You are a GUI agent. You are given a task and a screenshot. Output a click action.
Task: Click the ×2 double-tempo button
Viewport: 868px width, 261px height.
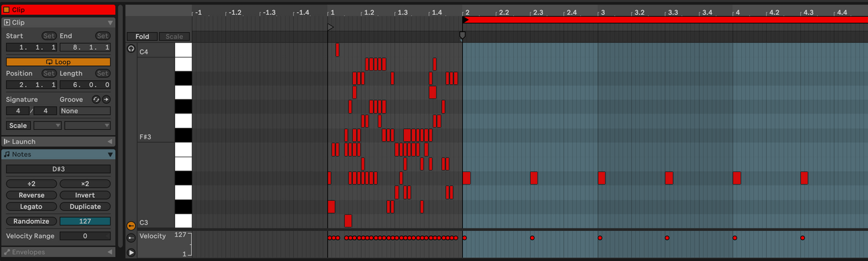[x=85, y=184]
